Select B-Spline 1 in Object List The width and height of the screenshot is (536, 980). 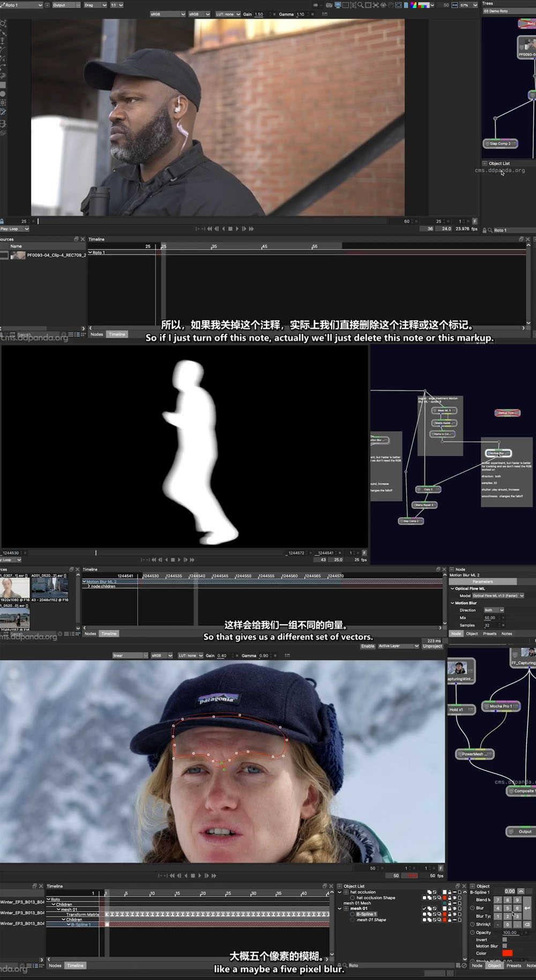(367, 914)
